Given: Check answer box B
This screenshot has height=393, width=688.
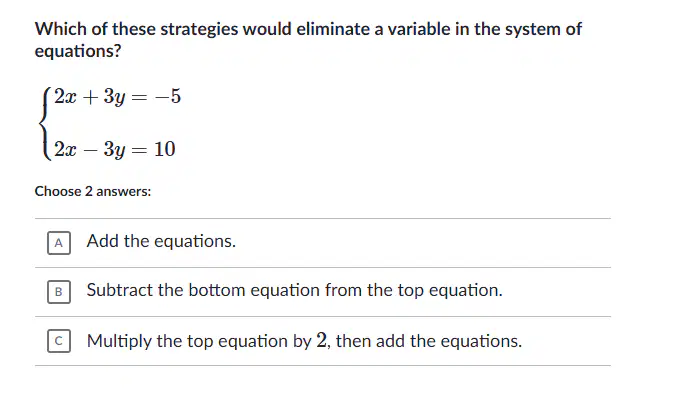Looking at the screenshot, I should pos(59,292).
